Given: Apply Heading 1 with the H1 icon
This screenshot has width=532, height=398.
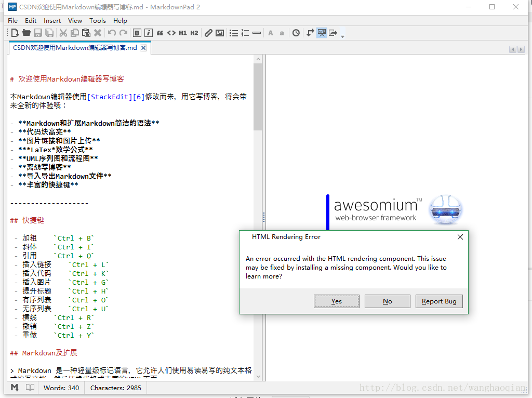Looking at the screenshot, I should [x=183, y=33].
